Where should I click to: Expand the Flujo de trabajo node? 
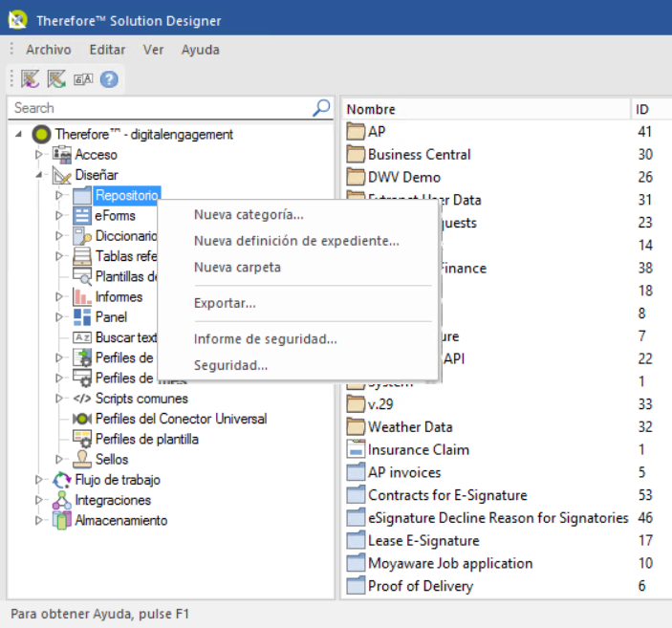[x=38, y=480]
